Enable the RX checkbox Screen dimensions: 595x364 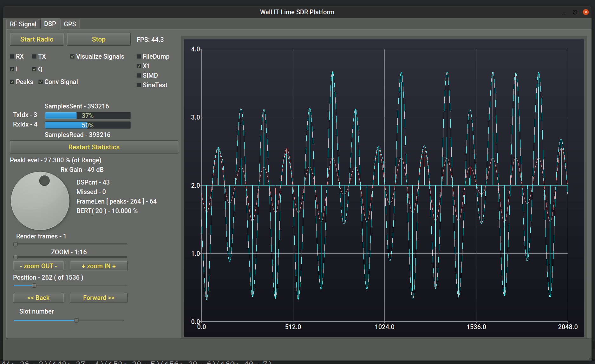[12, 56]
